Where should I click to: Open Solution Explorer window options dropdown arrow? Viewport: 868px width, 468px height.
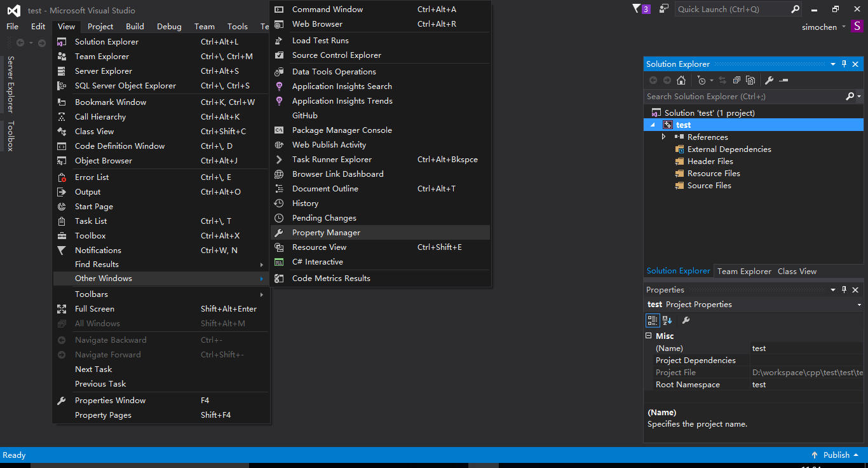pyautogui.click(x=833, y=64)
